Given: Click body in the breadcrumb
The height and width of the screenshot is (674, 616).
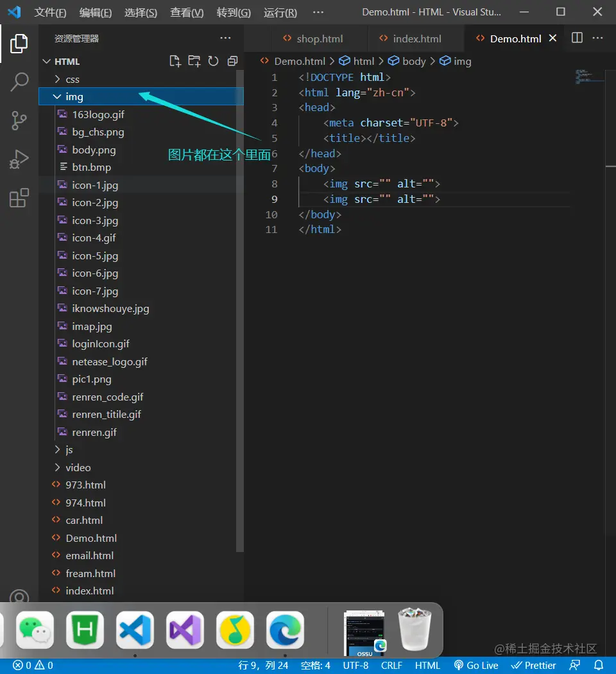Looking at the screenshot, I should [x=406, y=62].
